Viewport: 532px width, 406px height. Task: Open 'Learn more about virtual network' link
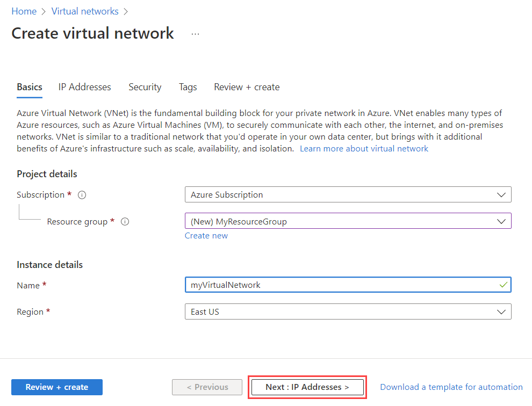364,148
